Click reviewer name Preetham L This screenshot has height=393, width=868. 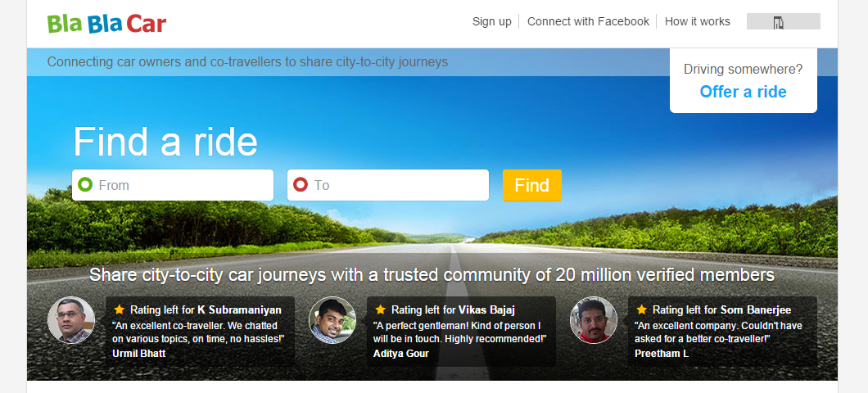tap(662, 353)
